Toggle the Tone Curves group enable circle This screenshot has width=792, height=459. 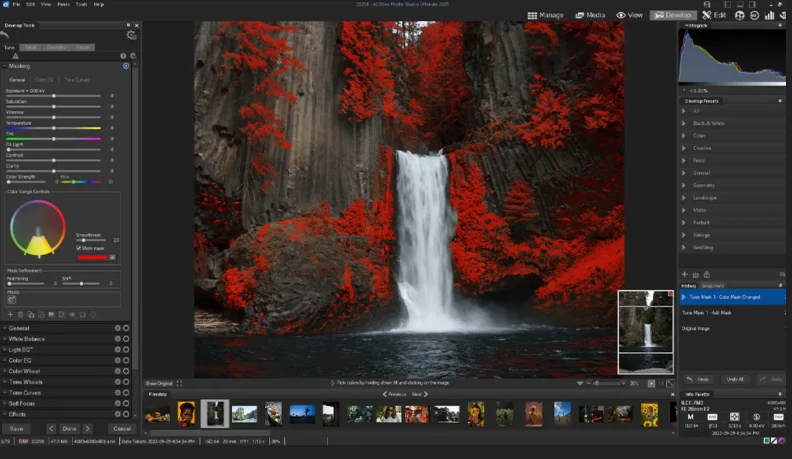tap(126, 393)
